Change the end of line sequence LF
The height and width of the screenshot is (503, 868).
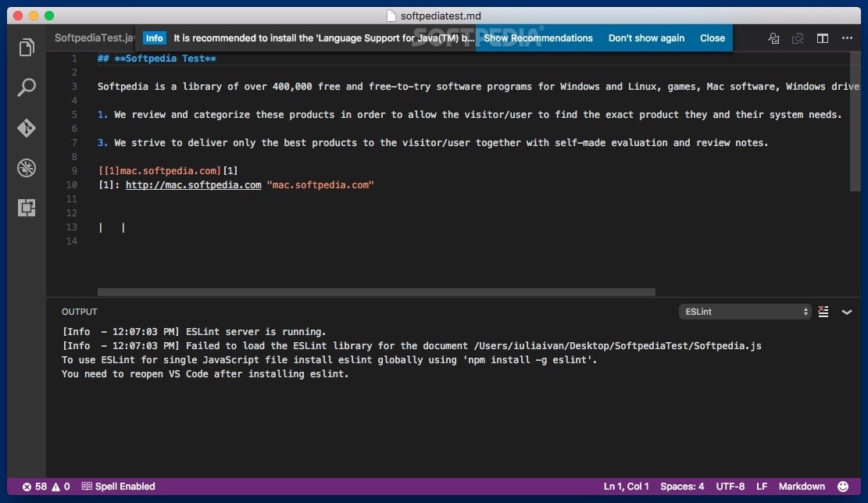762,487
